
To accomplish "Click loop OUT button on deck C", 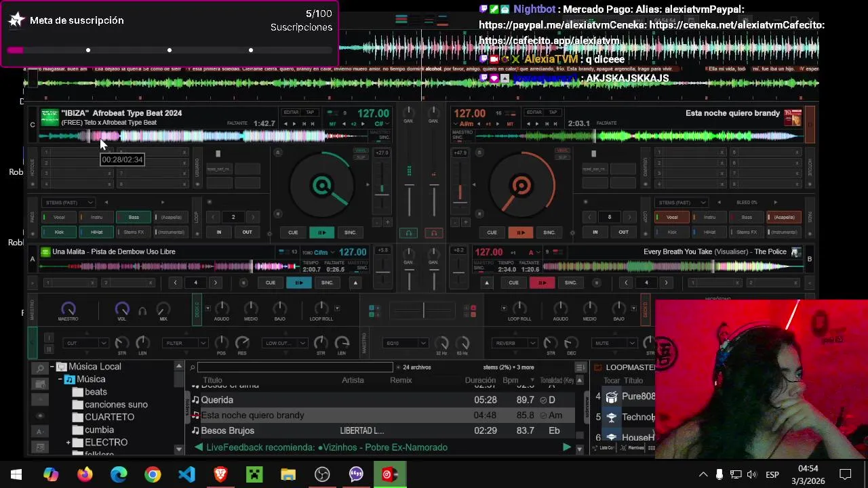I will coord(247,232).
